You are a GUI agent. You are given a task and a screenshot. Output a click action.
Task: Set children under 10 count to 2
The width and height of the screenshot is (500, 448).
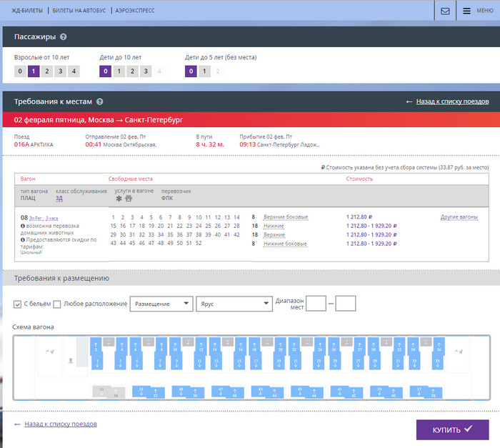132,71
